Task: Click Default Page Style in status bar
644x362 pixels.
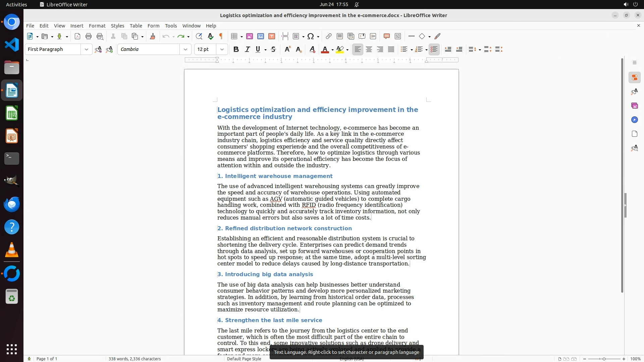Action: click(244, 359)
